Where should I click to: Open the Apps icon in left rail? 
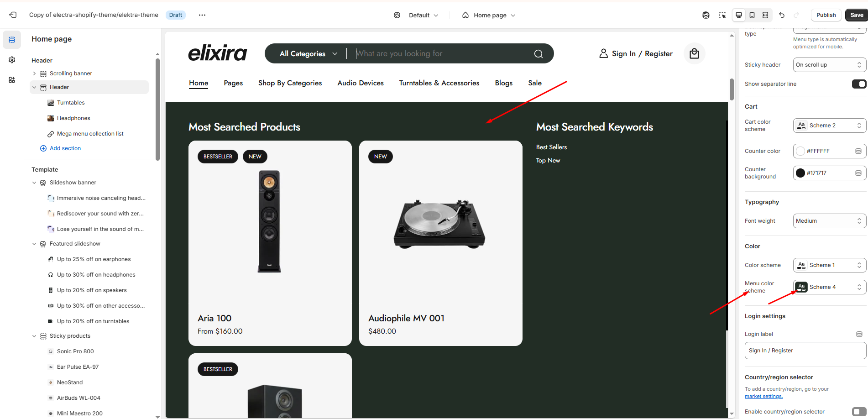point(12,80)
